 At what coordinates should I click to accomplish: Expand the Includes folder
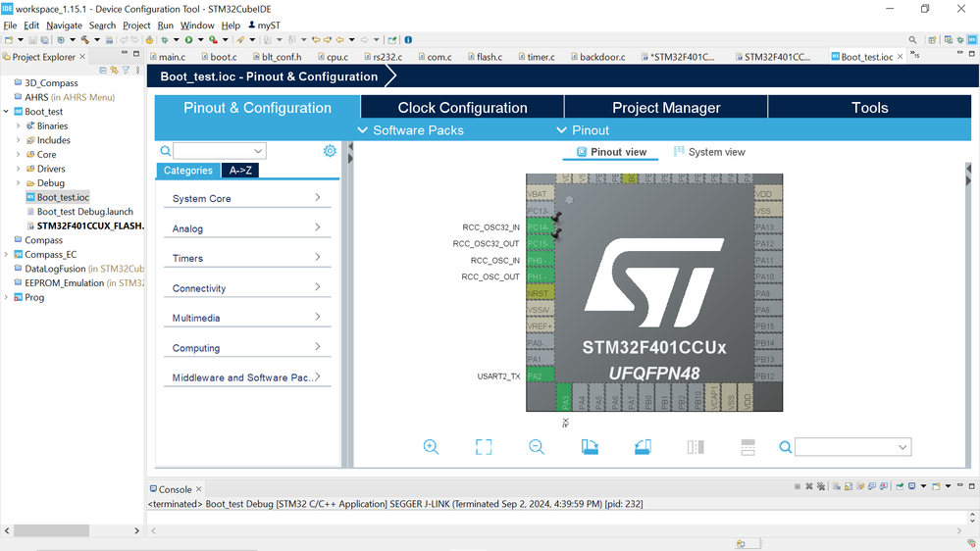click(x=18, y=140)
